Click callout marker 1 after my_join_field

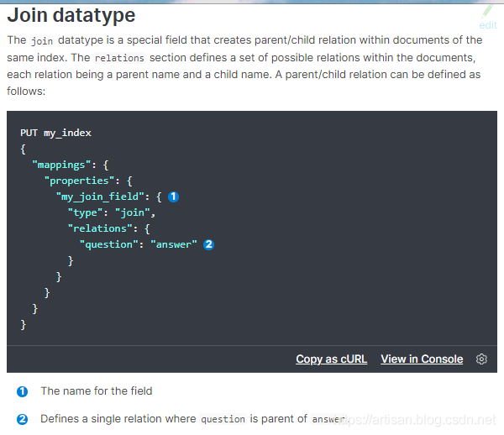[173, 197]
